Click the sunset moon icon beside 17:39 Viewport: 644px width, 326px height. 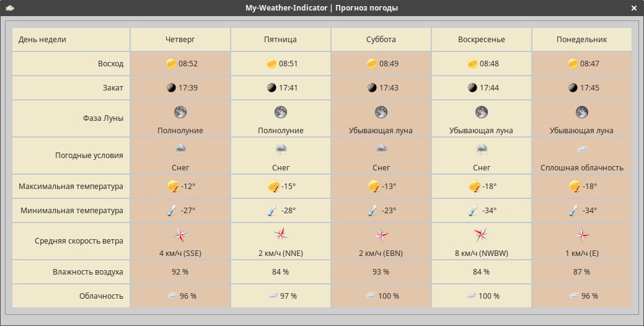click(x=171, y=87)
